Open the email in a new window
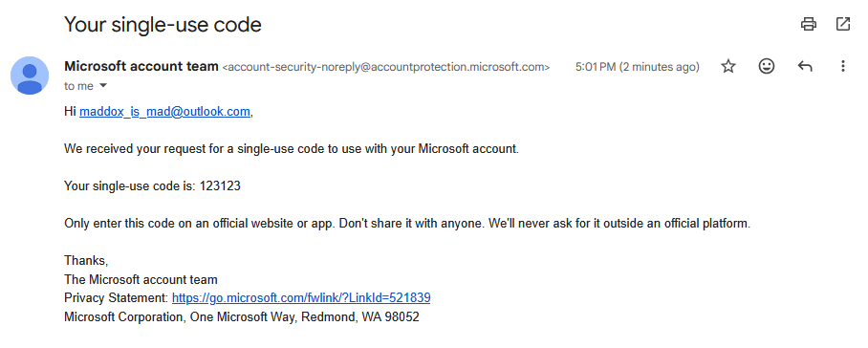 [842, 24]
